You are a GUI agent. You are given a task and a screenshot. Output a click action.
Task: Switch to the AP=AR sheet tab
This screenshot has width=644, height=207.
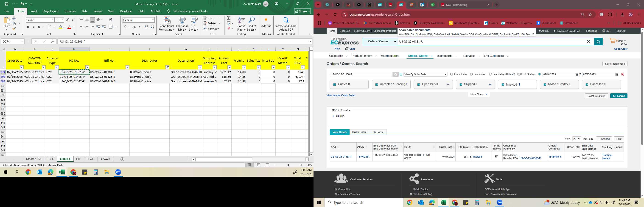105,159
